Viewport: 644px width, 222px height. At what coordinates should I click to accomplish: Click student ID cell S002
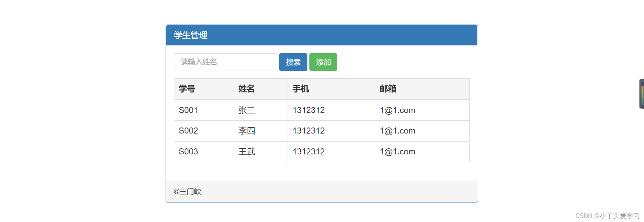(204, 131)
